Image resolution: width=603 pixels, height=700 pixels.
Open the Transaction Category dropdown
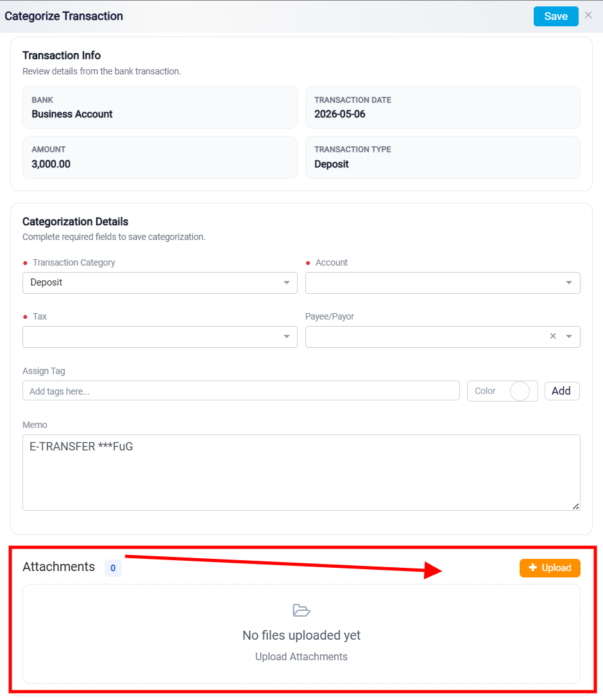tap(160, 282)
